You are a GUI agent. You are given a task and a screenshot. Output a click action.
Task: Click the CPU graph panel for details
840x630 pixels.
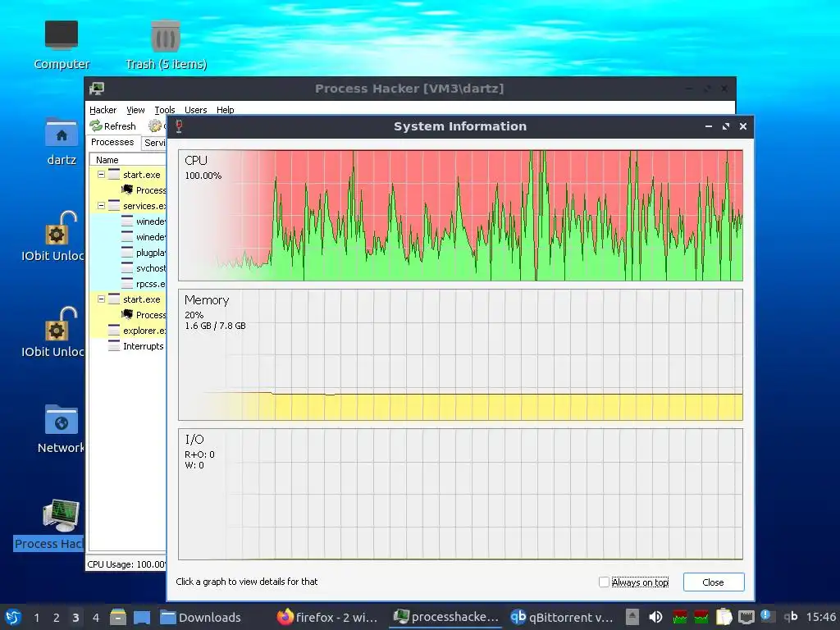[460, 216]
